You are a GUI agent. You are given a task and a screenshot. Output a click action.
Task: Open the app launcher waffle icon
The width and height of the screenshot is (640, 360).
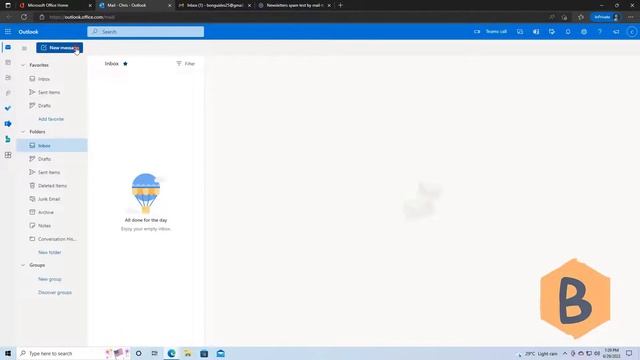8,31
